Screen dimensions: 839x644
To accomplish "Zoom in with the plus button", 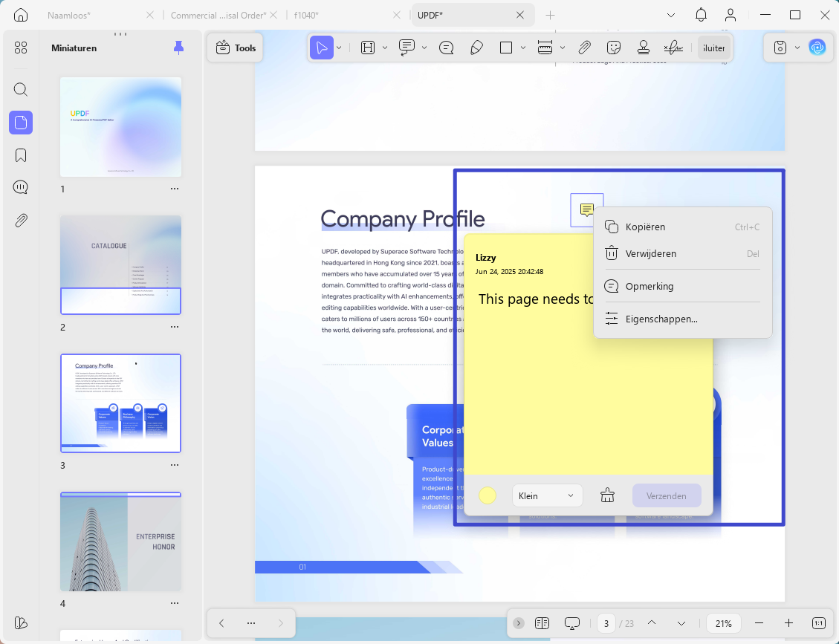I will pyautogui.click(x=788, y=623).
